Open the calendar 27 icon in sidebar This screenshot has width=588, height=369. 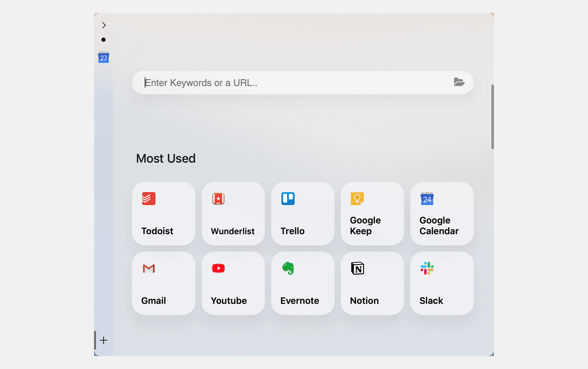click(x=104, y=57)
